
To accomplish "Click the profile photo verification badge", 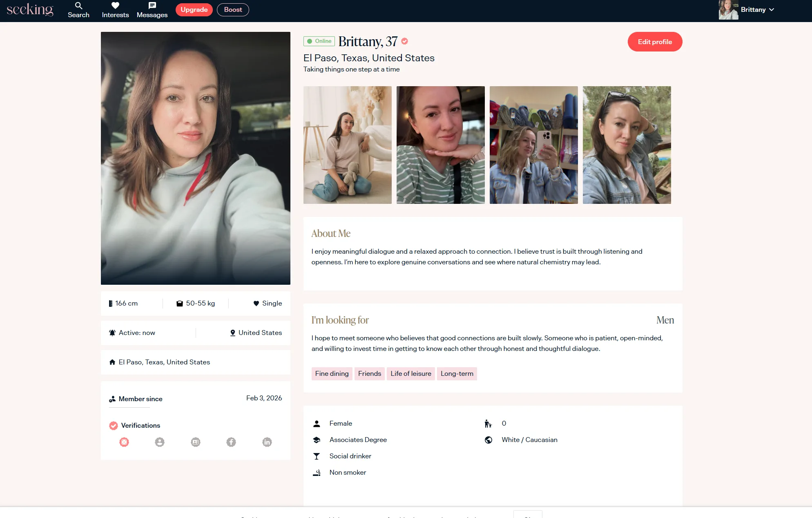I will point(160,442).
